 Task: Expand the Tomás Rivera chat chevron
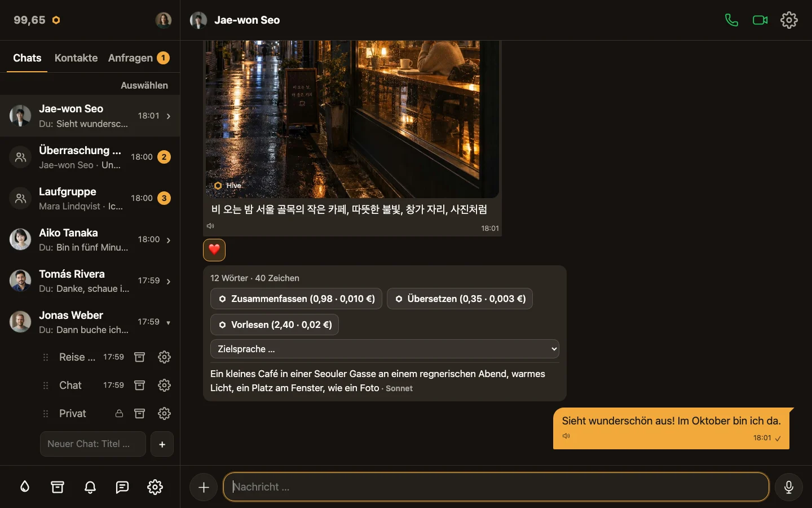pyautogui.click(x=169, y=281)
